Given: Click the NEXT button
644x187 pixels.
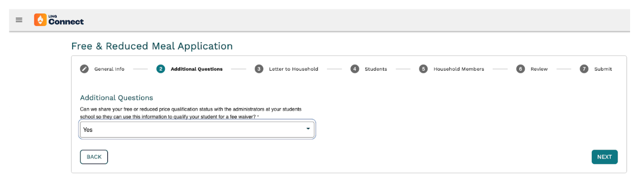Looking at the screenshot, I should [604, 157].
